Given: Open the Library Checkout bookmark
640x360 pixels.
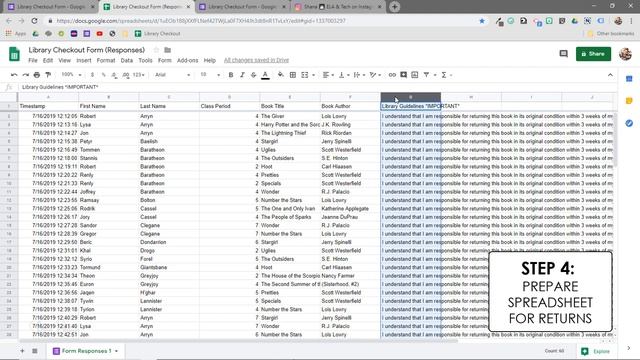Looking at the screenshot, I should coord(158,33).
